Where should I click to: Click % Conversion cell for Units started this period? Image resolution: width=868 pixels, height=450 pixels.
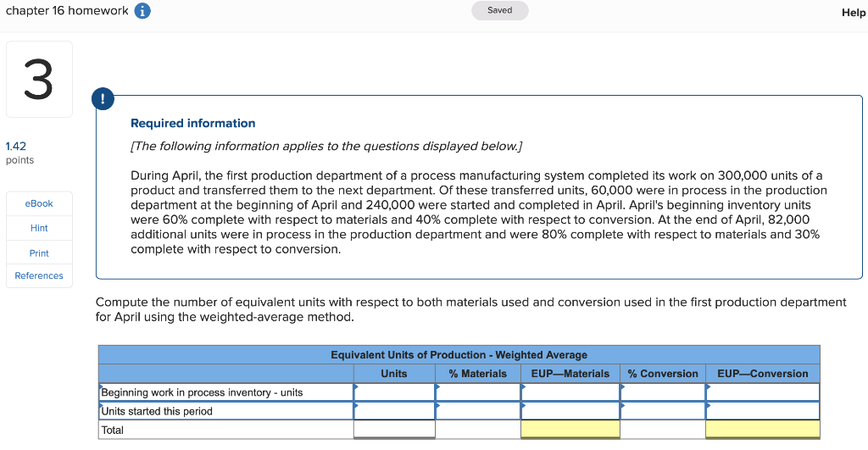point(663,411)
